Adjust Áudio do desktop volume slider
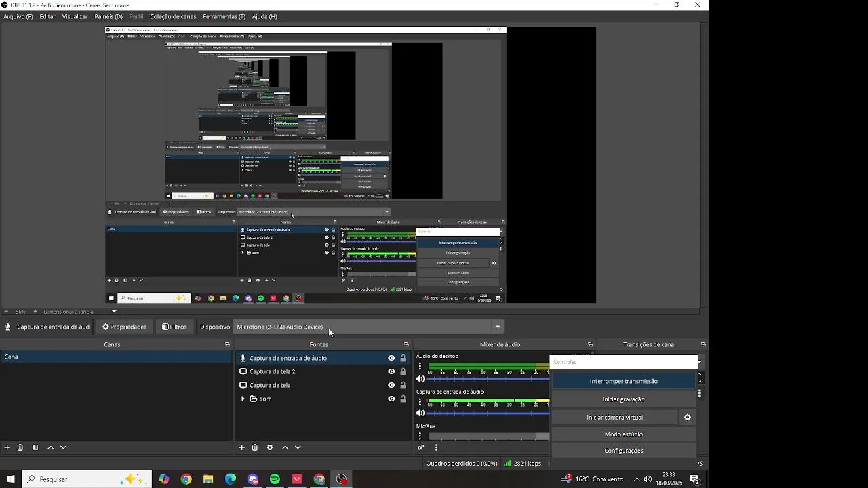This screenshot has height=488, width=868. tap(488, 379)
